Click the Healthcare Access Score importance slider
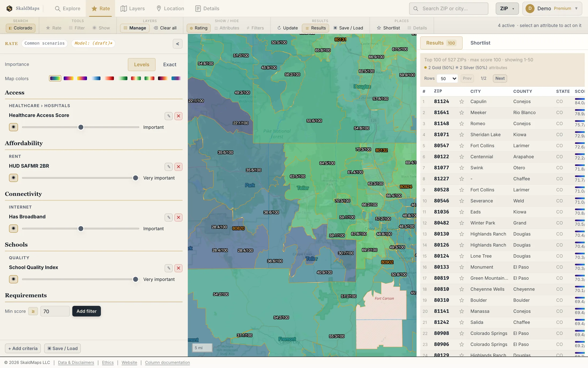The width and height of the screenshot is (588, 368). (x=81, y=127)
